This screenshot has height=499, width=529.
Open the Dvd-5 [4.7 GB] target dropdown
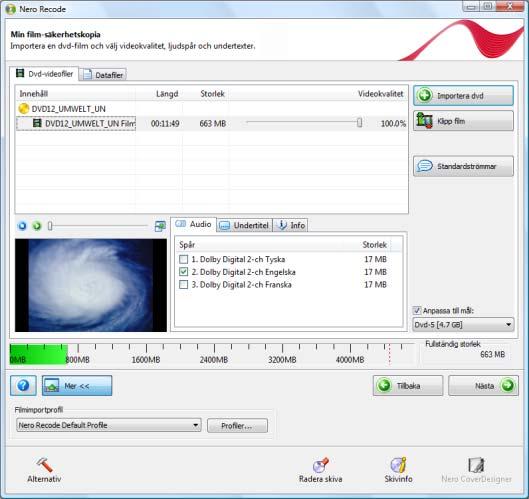click(x=463, y=325)
